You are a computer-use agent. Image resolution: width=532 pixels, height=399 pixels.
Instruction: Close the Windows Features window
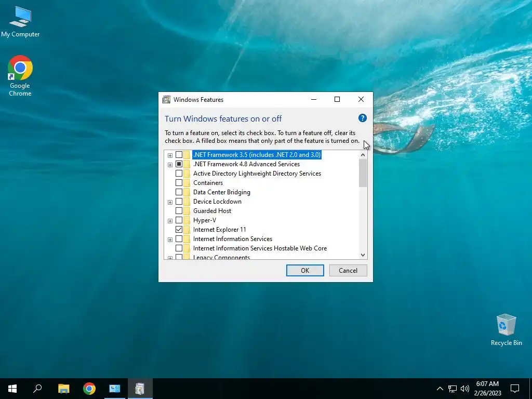pos(361,99)
